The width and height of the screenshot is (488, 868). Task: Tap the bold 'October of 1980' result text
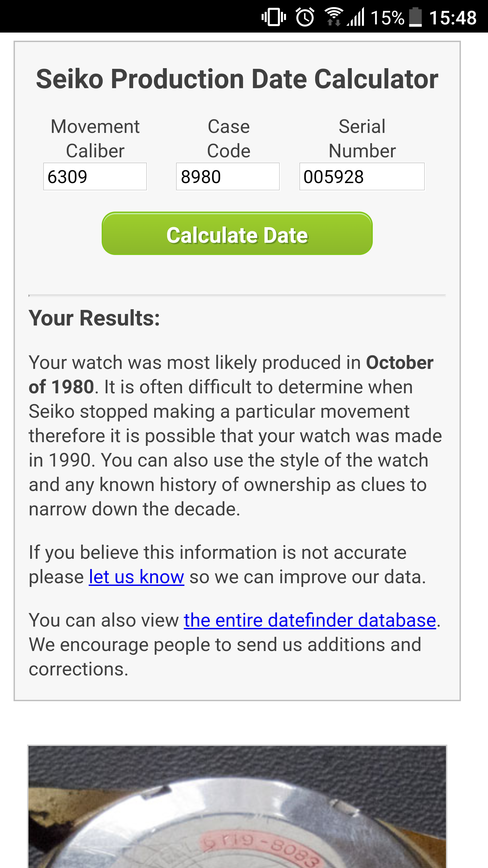(x=231, y=375)
